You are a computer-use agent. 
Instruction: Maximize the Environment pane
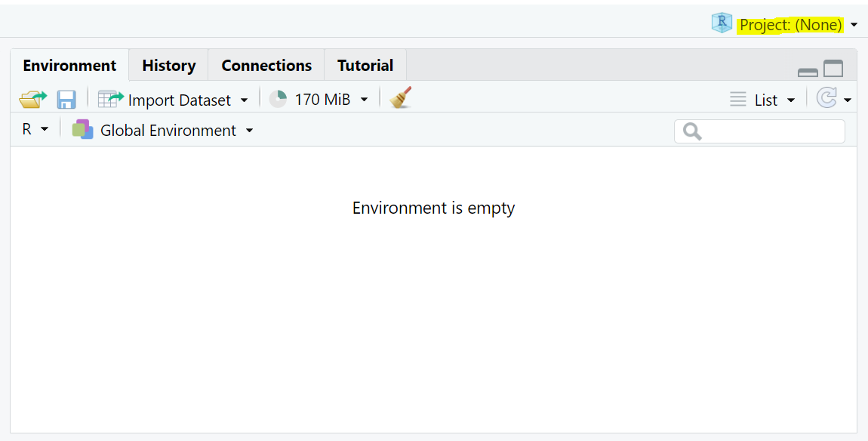(833, 69)
